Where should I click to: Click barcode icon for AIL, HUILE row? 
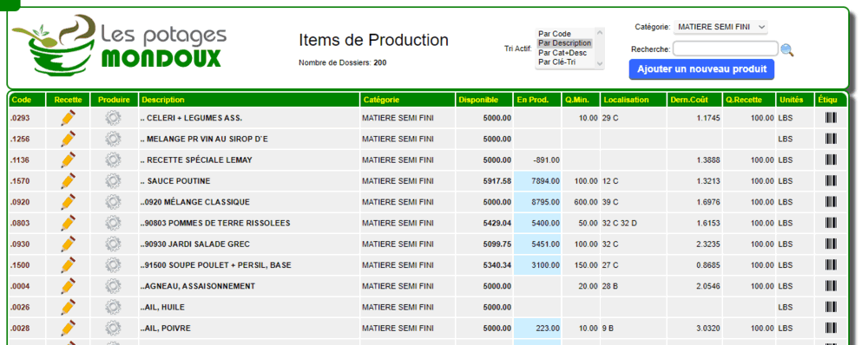pos(831,307)
